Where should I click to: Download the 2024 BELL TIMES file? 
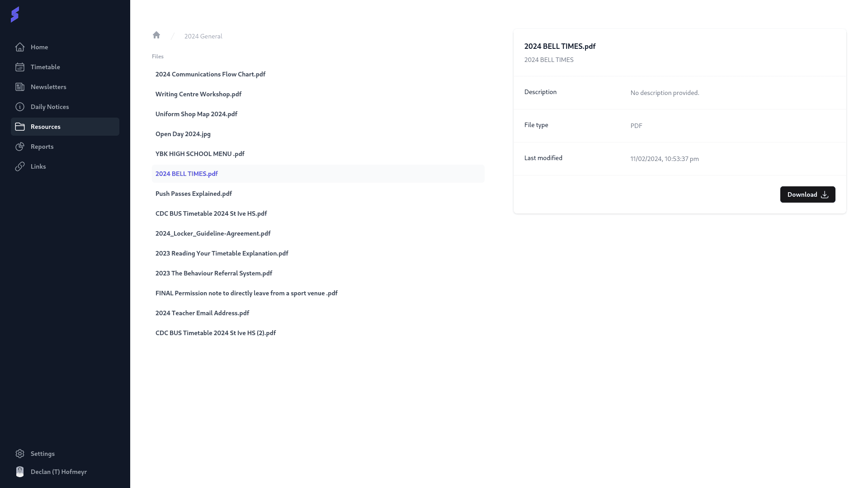[807, 194]
